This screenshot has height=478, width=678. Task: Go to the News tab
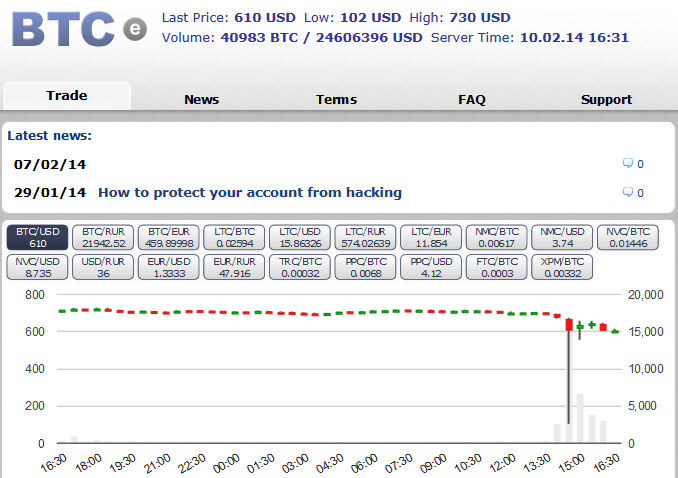(201, 99)
